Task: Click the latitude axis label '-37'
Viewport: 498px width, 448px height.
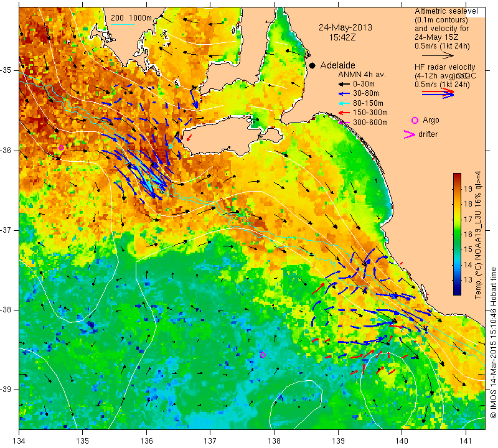Action: [6, 230]
